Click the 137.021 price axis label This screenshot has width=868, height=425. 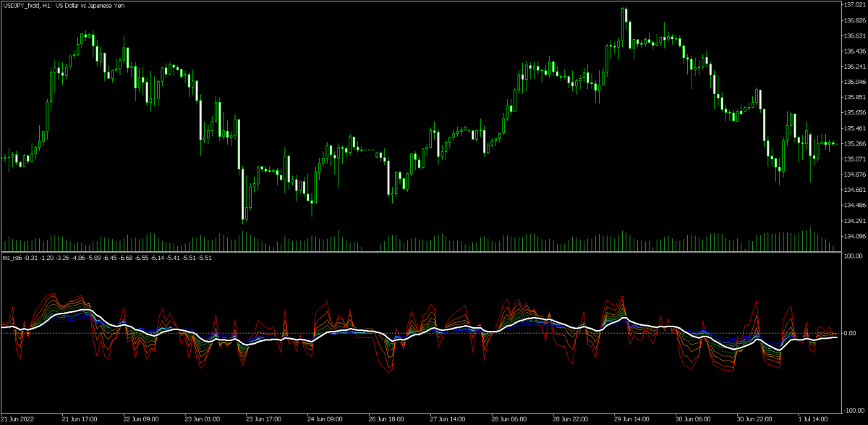pyautogui.click(x=854, y=4)
